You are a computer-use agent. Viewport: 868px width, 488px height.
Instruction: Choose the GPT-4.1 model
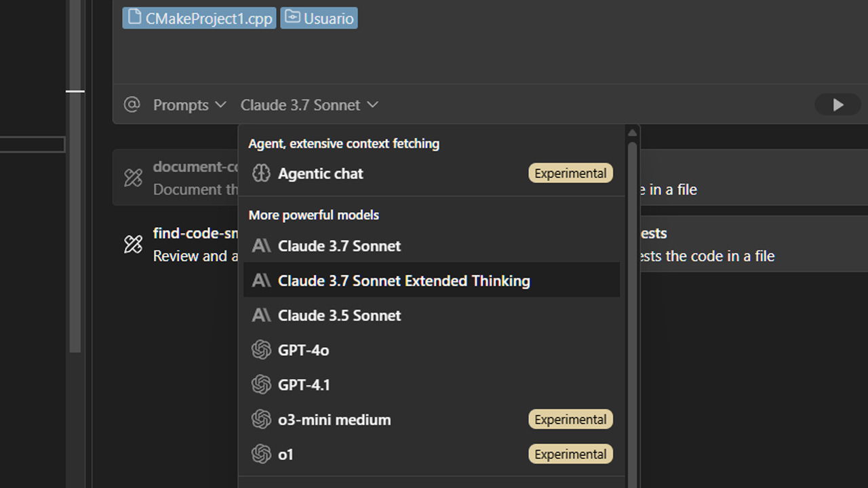pyautogui.click(x=304, y=385)
